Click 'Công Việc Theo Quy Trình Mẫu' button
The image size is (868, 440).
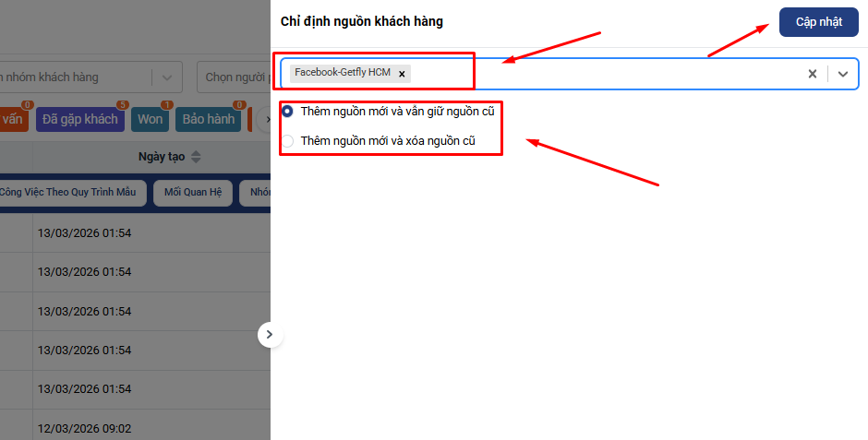[x=68, y=193]
